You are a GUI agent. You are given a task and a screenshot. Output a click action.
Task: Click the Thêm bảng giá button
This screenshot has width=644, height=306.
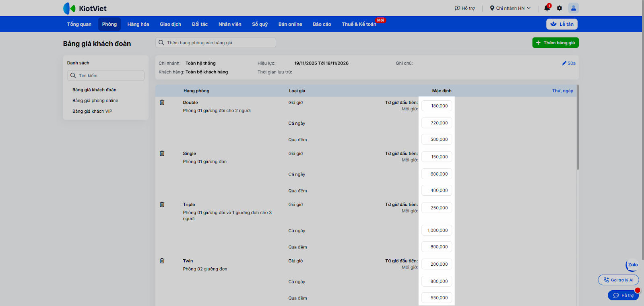coord(555,43)
